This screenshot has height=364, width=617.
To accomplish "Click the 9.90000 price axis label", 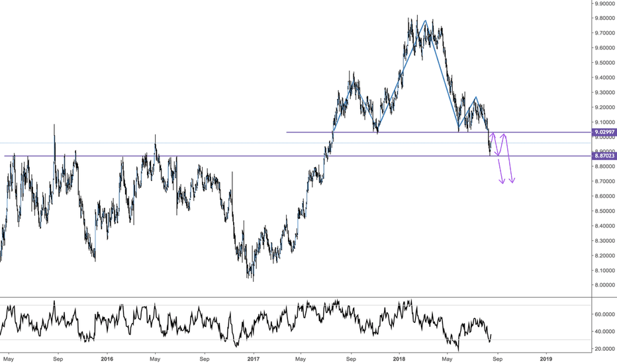I will pos(604,3).
